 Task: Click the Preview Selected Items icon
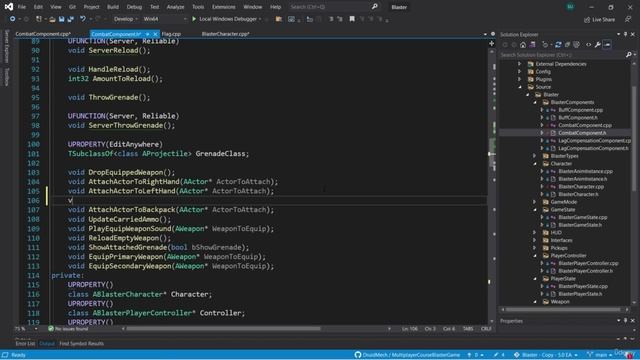tap(607, 45)
